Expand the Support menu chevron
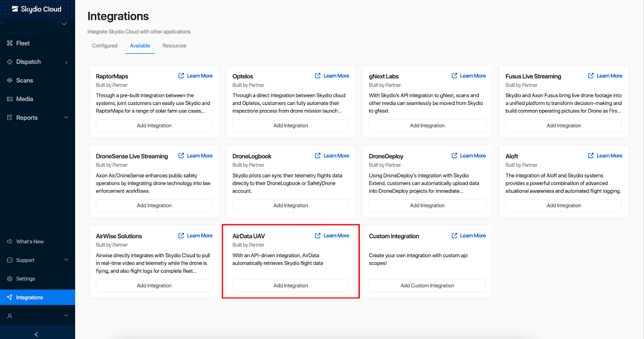The width and height of the screenshot is (644, 339). [66, 260]
